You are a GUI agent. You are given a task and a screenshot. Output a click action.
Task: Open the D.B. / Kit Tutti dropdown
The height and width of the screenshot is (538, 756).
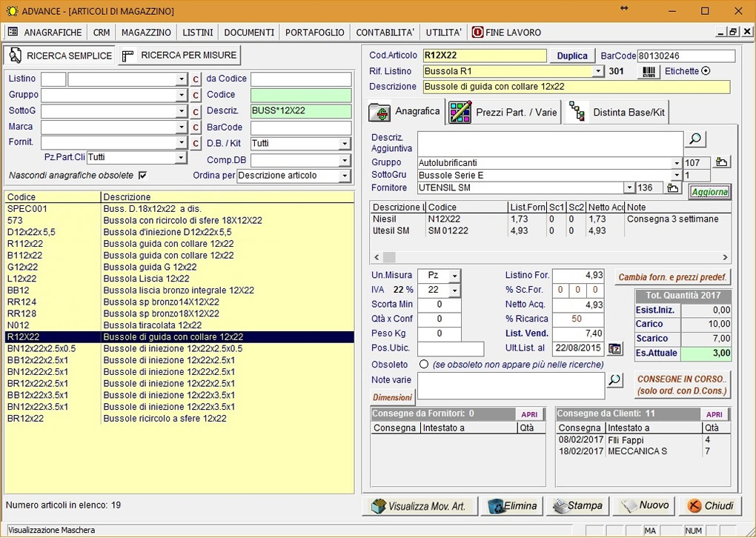(344, 144)
